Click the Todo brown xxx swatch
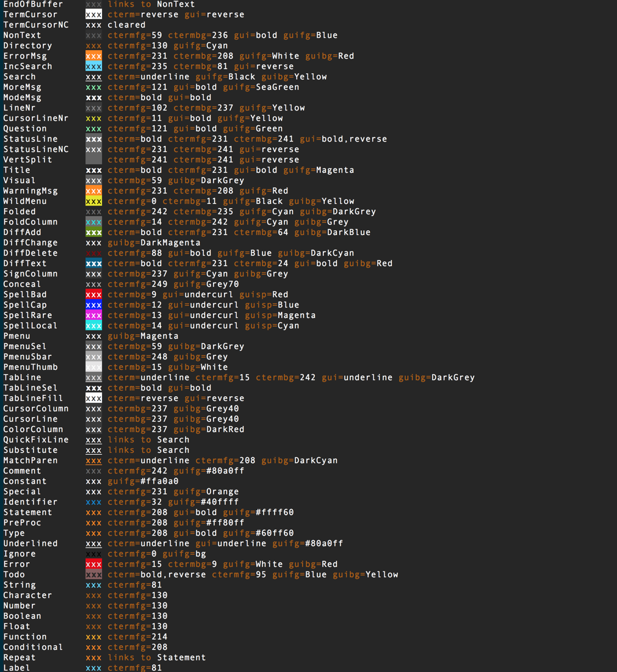617x672 pixels. coord(94,575)
